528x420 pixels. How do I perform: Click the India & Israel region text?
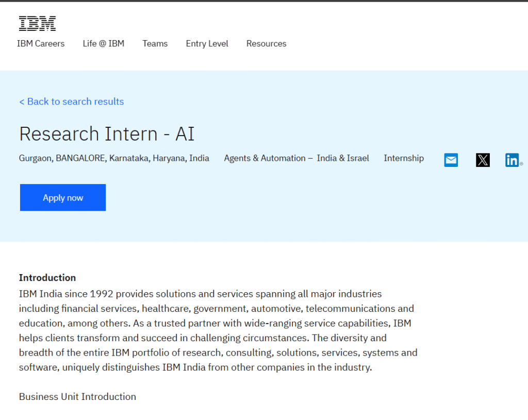pos(343,158)
